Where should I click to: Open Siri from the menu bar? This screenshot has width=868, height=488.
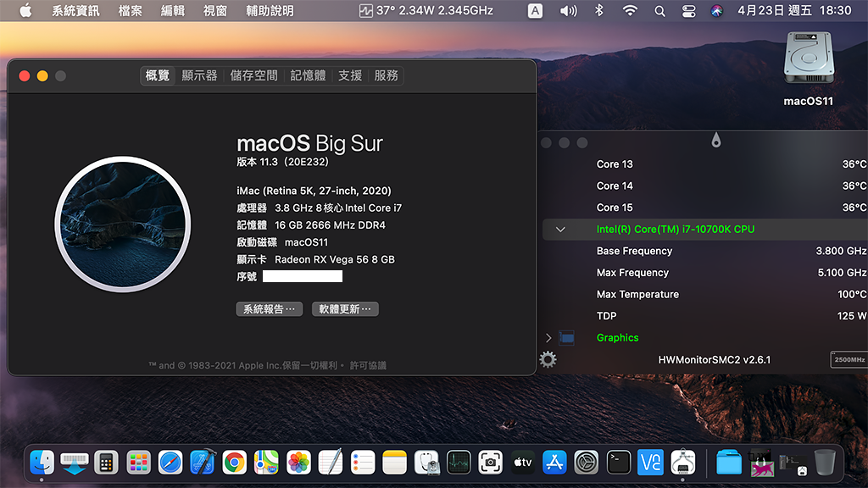(717, 10)
